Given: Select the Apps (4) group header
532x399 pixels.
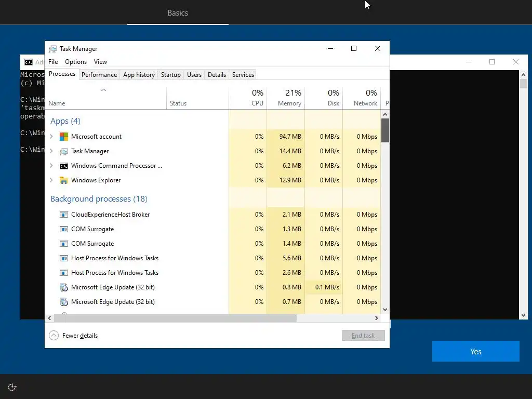Looking at the screenshot, I should point(65,121).
